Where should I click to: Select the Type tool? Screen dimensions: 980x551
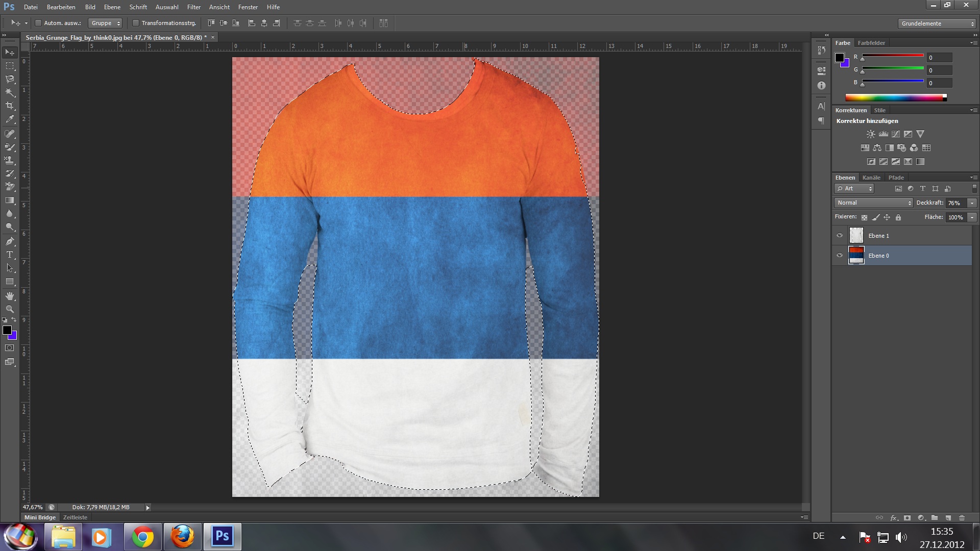pyautogui.click(x=10, y=255)
